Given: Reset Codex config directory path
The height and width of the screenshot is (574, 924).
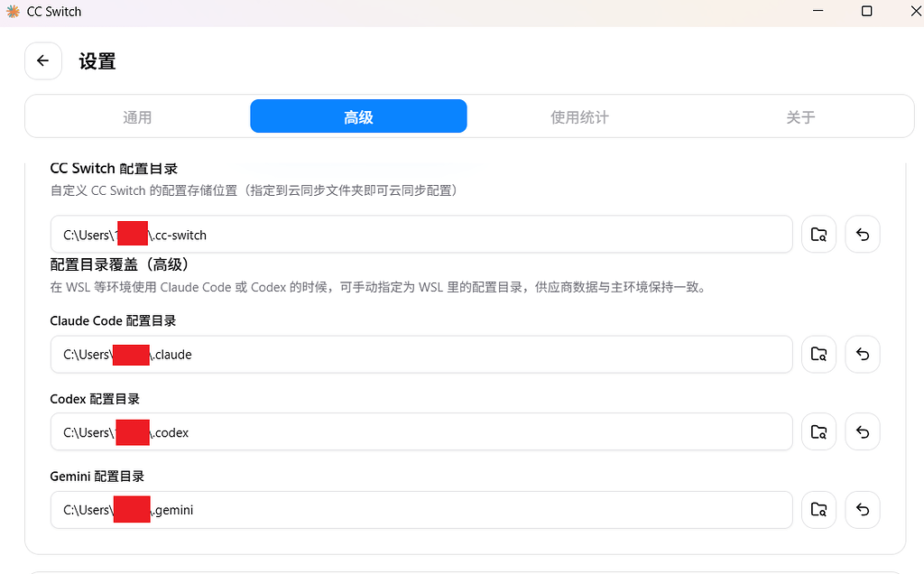Looking at the screenshot, I should pos(863,432).
